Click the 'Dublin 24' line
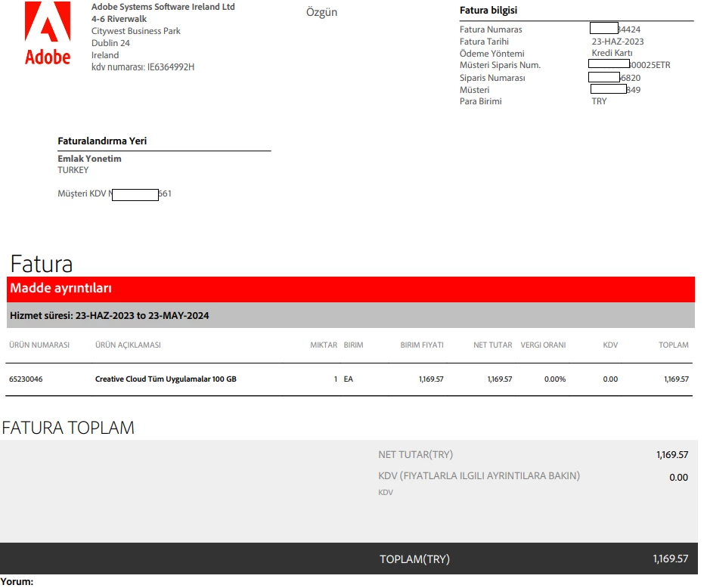Image resolution: width=707 pixels, height=588 pixels. tap(110, 43)
